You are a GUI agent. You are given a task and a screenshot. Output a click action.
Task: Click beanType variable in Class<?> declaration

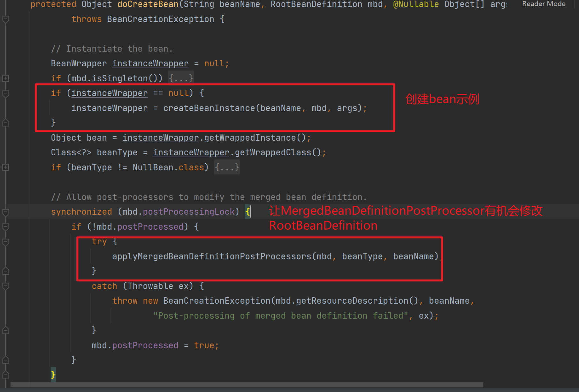coord(117,152)
